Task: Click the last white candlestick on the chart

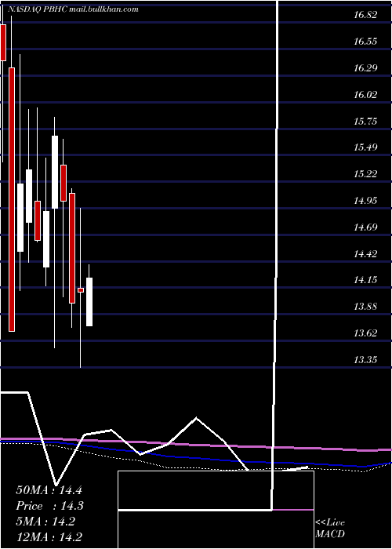Action: (x=89, y=302)
